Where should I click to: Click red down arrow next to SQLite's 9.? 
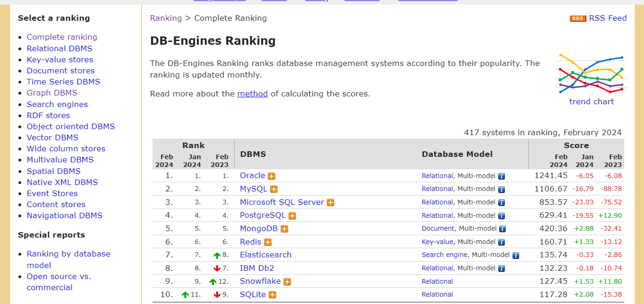[217, 295]
